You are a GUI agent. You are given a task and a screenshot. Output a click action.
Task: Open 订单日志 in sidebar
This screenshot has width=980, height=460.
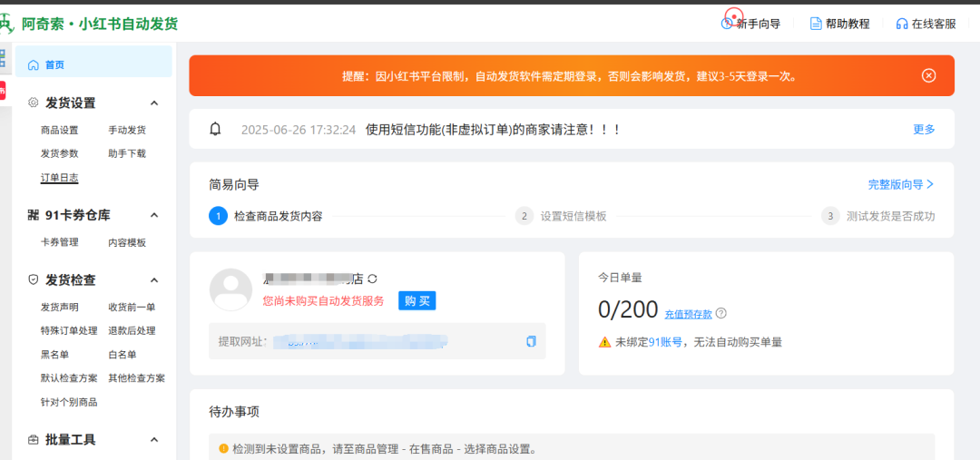[x=59, y=178]
